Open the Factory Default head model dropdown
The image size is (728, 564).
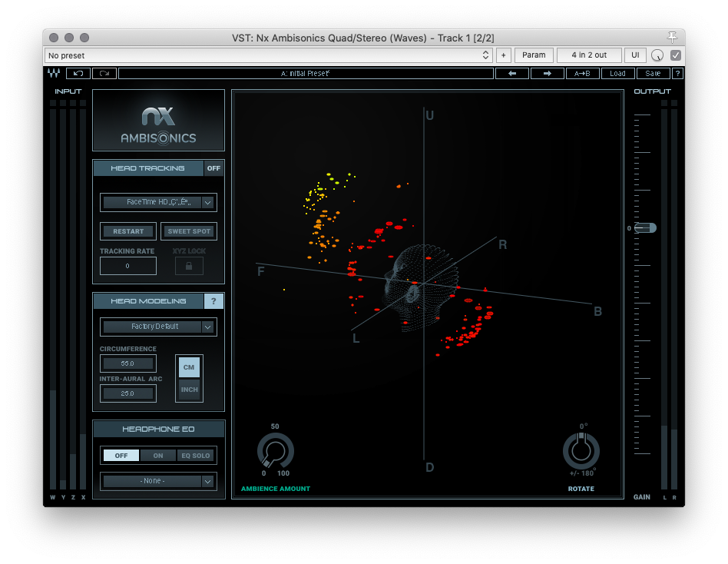158,327
